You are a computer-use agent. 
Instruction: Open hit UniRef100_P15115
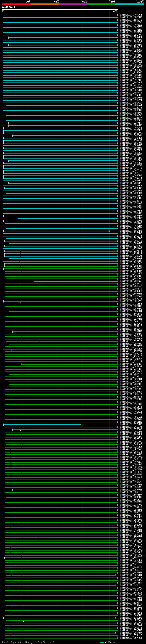[131, 610]
